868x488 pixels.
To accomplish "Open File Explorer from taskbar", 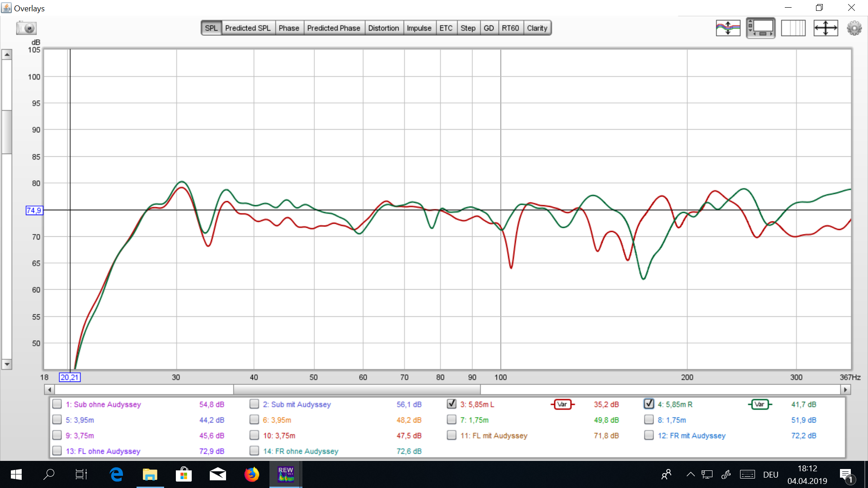I will click(150, 474).
